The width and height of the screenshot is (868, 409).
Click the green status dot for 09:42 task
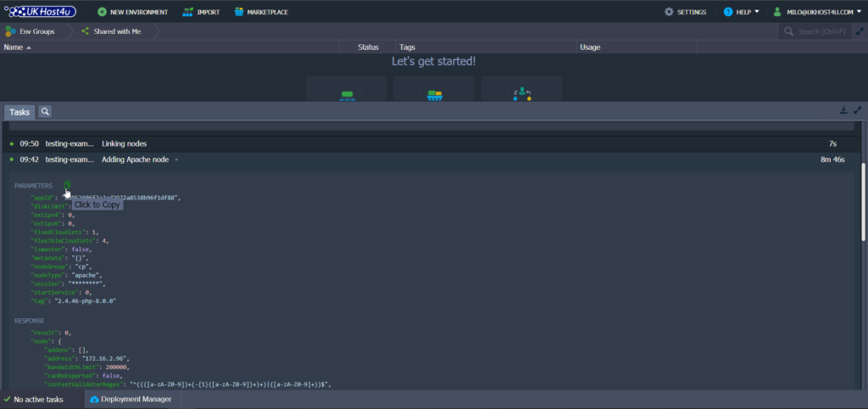click(x=11, y=160)
